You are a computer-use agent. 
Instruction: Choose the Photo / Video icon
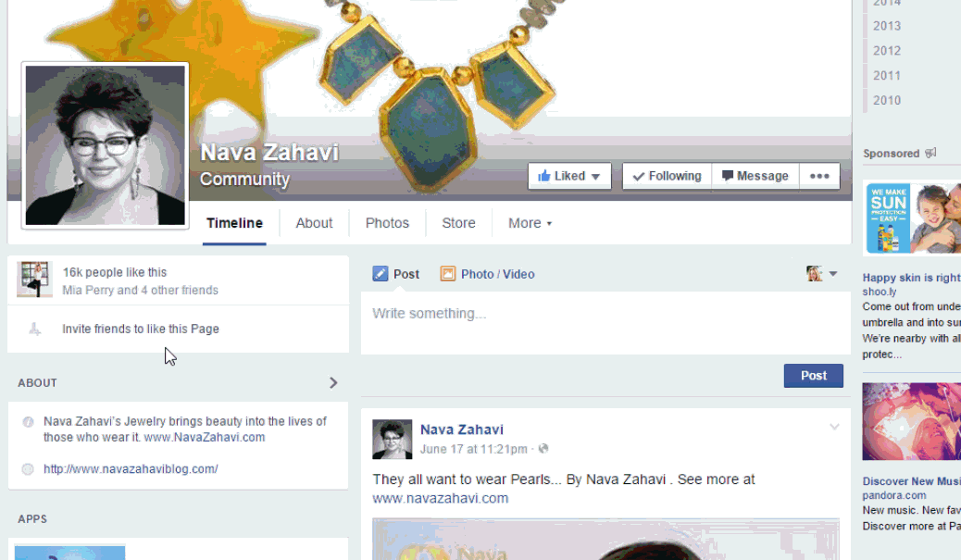pos(448,274)
